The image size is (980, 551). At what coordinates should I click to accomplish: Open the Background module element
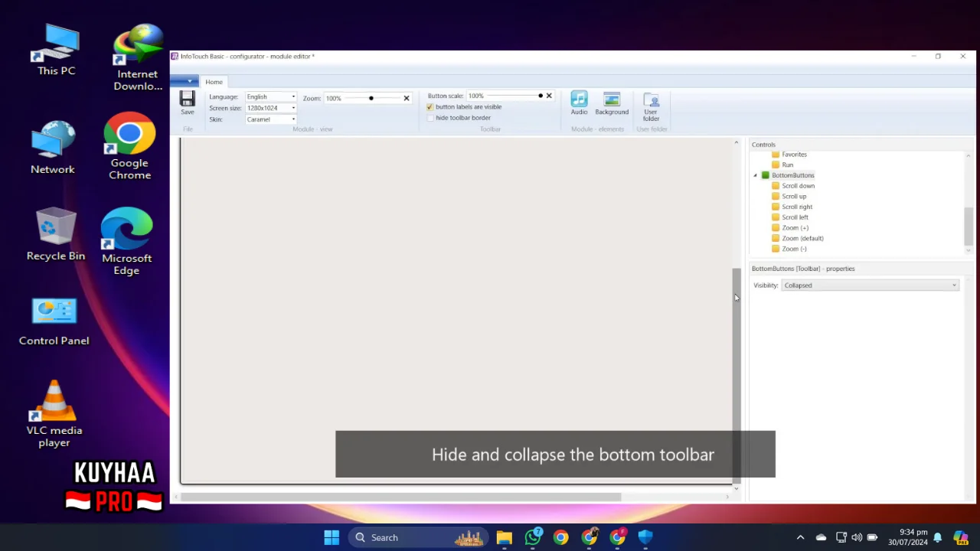point(612,103)
